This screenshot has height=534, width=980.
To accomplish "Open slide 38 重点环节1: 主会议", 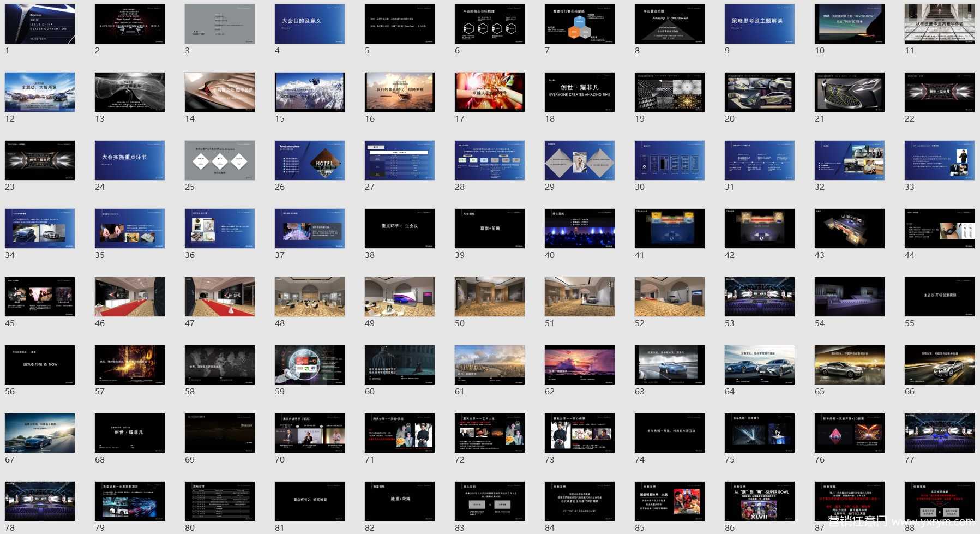I will click(x=400, y=229).
